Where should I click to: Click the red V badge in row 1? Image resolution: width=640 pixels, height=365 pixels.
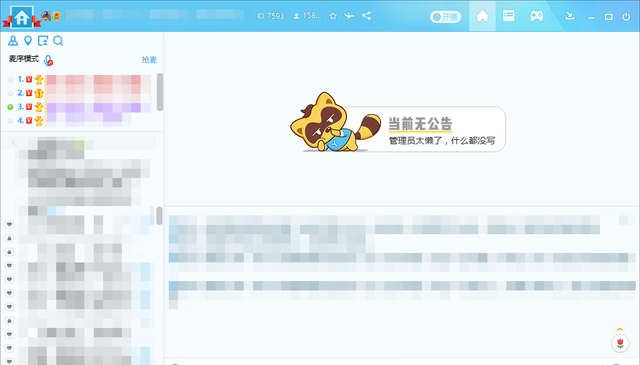point(29,79)
